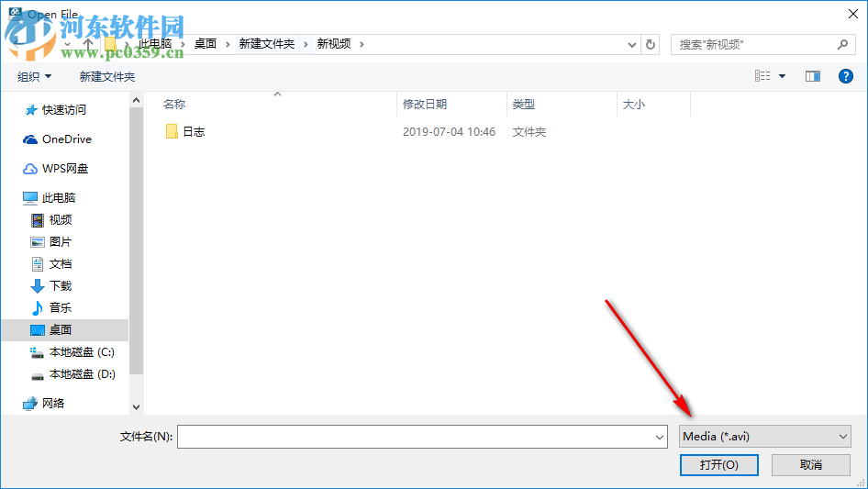This screenshot has width=868, height=489.
Task: Click the date 2019-07-04 10:46
Action: tap(449, 132)
